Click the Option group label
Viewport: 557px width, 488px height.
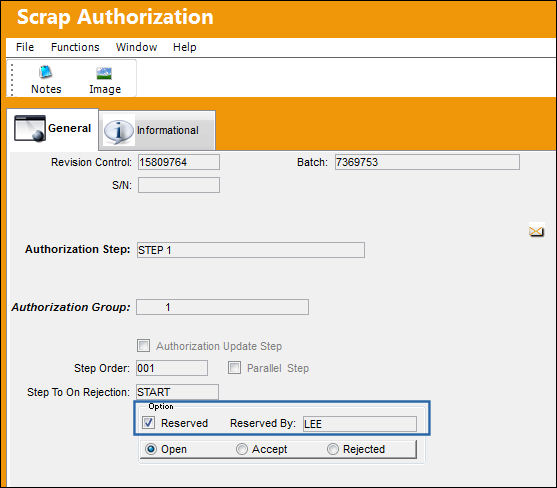click(x=161, y=406)
